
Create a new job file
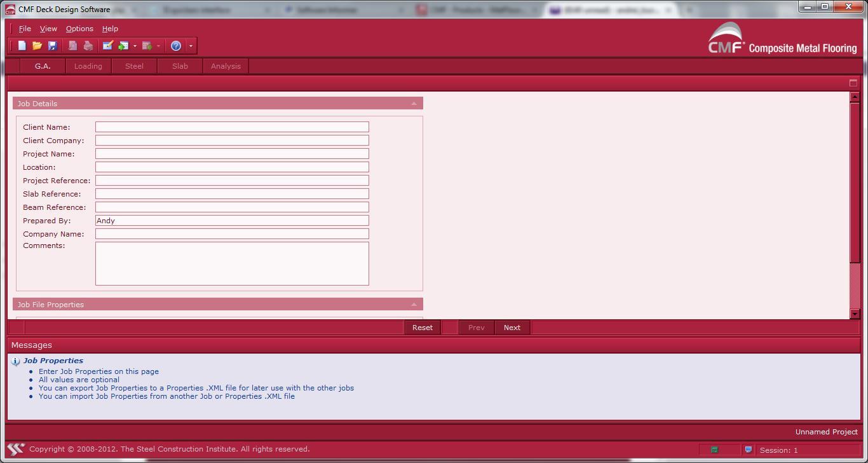coord(22,46)
